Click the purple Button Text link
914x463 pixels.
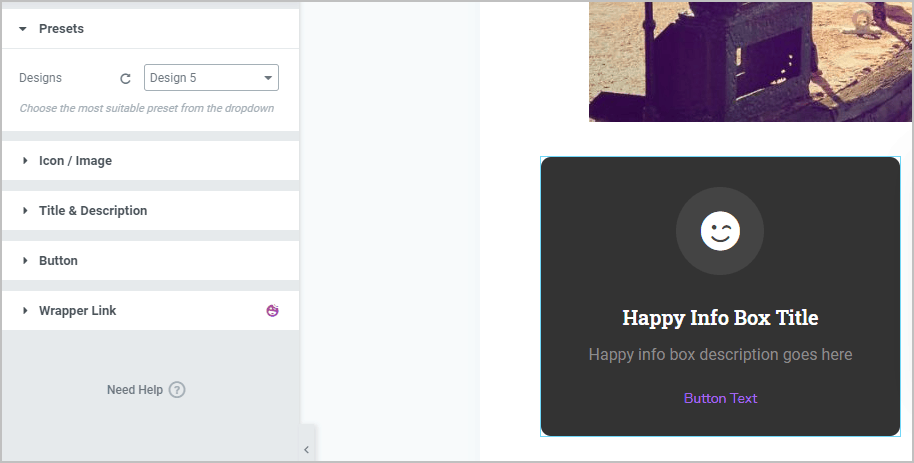point(720,398)
